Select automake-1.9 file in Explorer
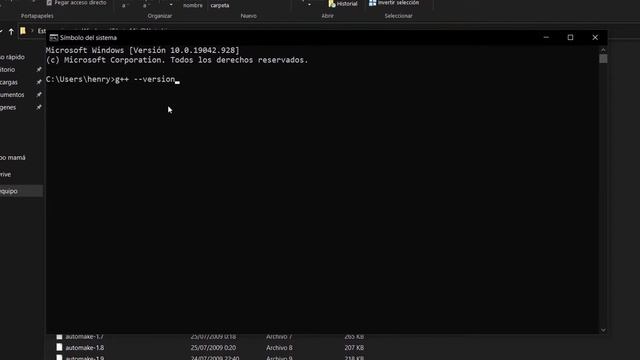Image resolution: width=640 pixels, height=360 pixels. (84, 358)
